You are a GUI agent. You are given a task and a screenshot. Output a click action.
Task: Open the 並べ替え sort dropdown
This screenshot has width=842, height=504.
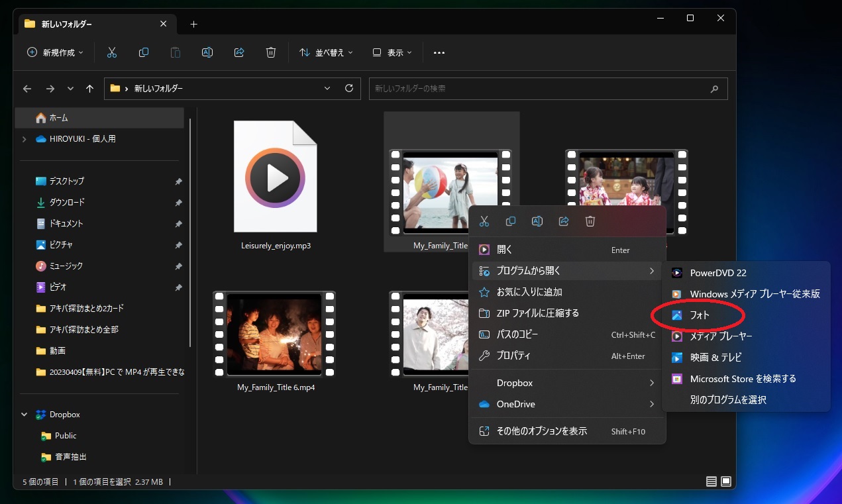click(x=326, y=52)
